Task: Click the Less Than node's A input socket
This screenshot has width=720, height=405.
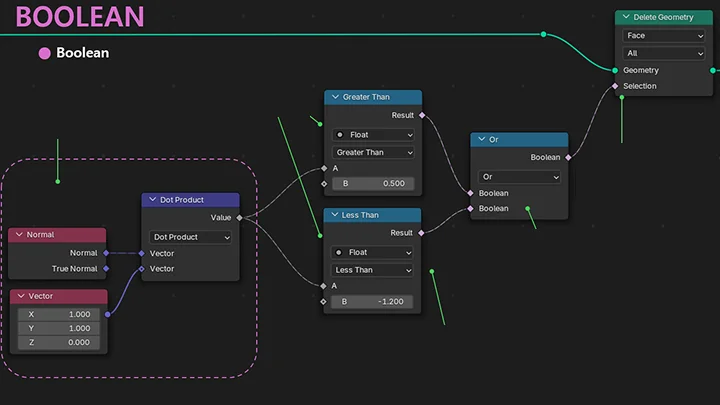Action: pos(324,286)
